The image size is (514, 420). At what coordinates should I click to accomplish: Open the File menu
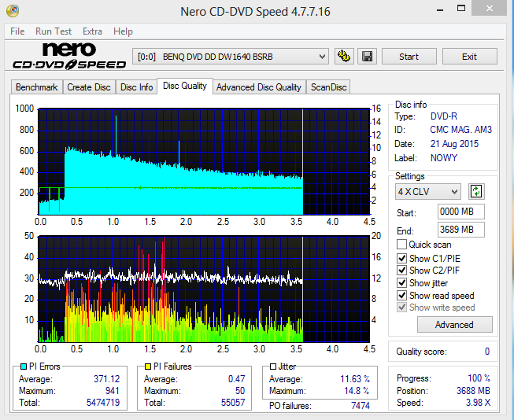click(x=17, y=31)
